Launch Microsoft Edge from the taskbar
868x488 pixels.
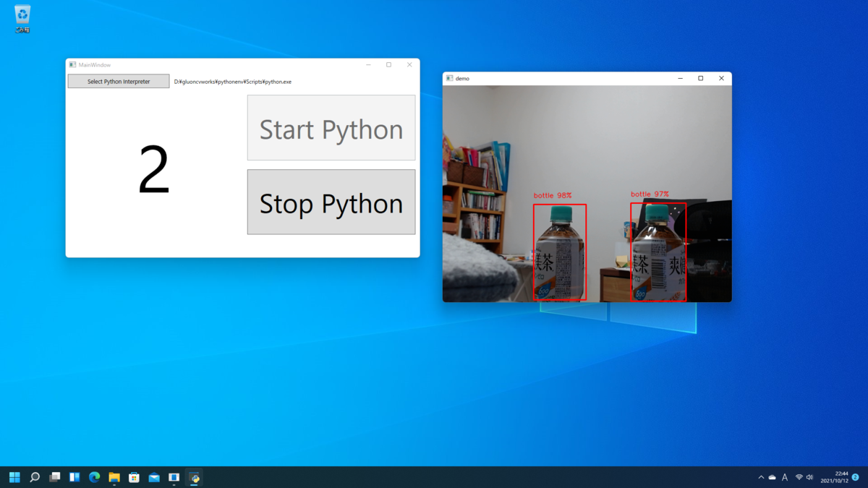pyautogui.click(x=94, y=477)
